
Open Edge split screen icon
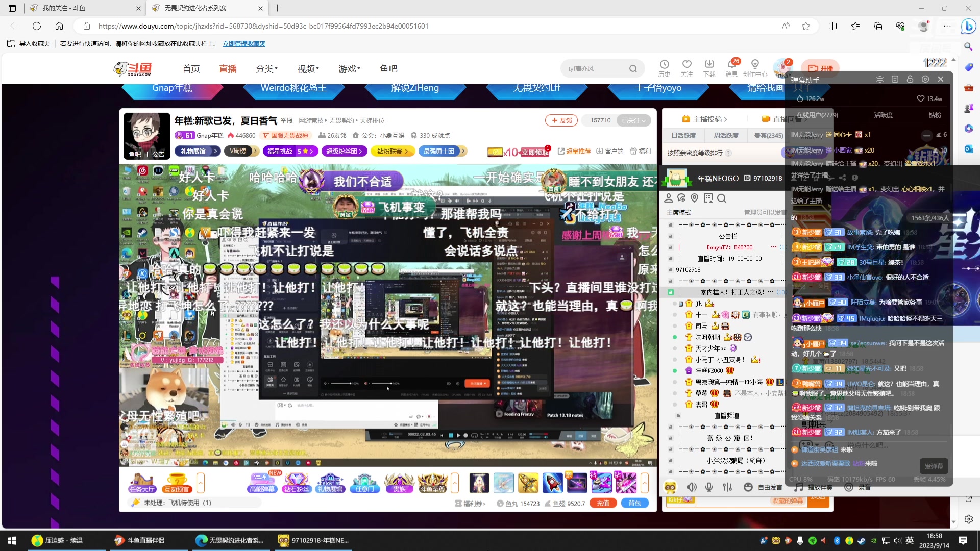832,26
